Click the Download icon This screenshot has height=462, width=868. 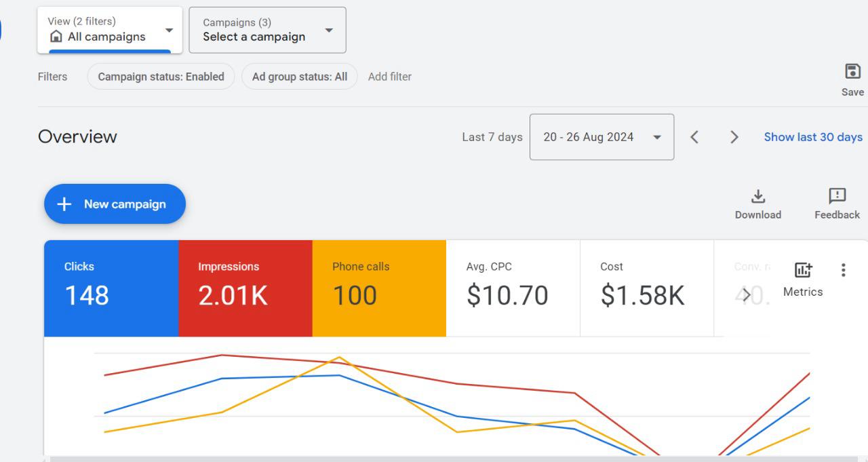pos(757,197)
